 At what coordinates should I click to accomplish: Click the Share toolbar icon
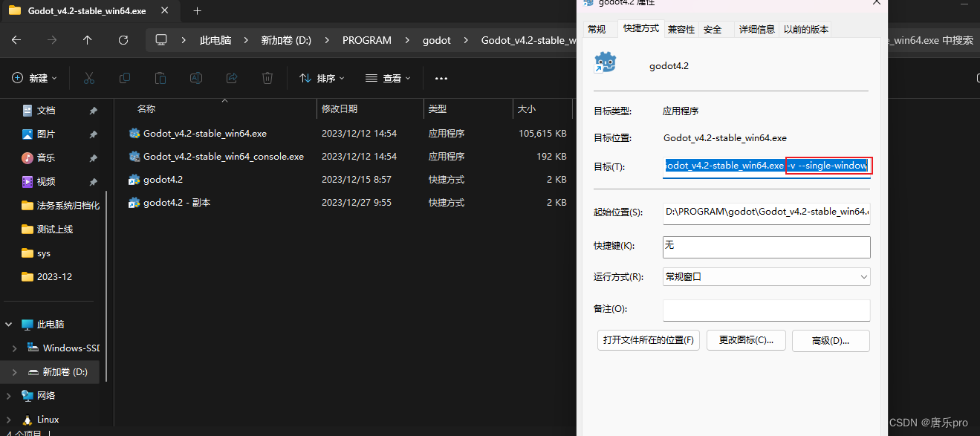[232, 78]
